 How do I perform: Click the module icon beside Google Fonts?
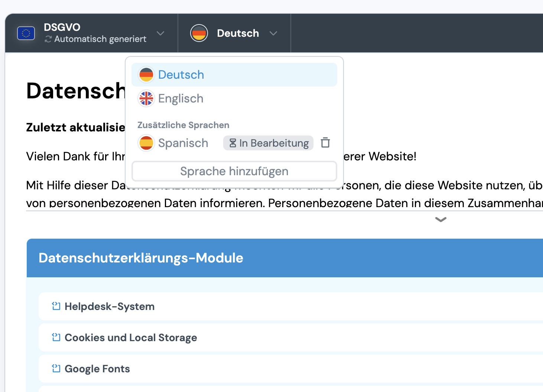point(56,369)
